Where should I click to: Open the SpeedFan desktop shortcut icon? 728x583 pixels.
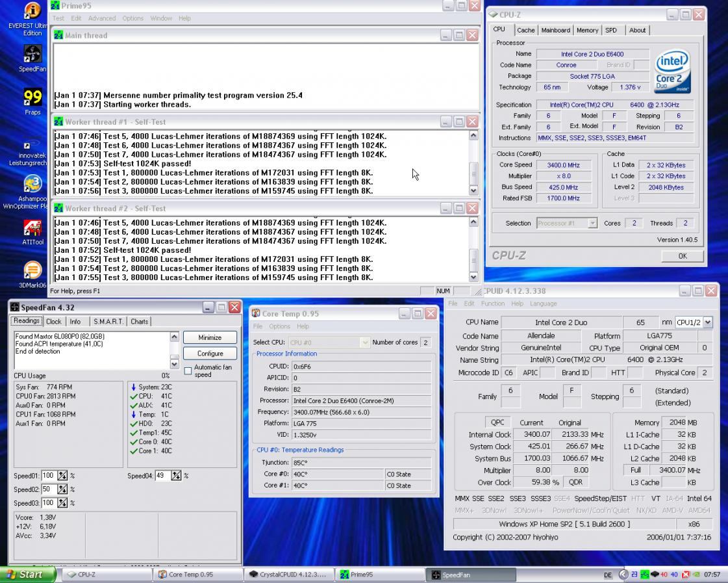pos(32,54)
